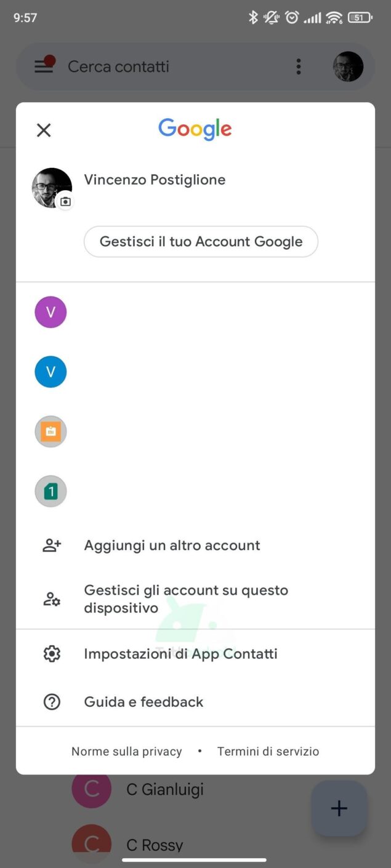Viewport: 391px width, 868px height.
Task: Tap the '+' button to create a contact
Action: (339, 809)
